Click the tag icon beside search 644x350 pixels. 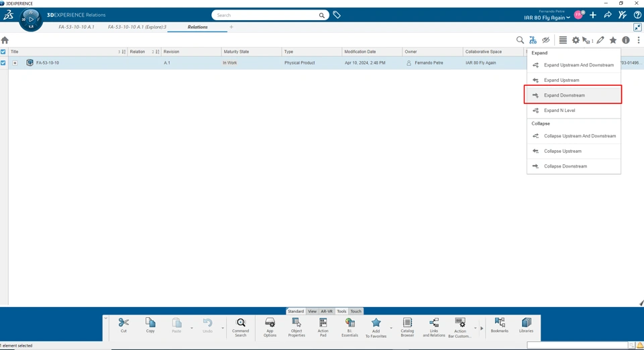click(x=337, y=15)
